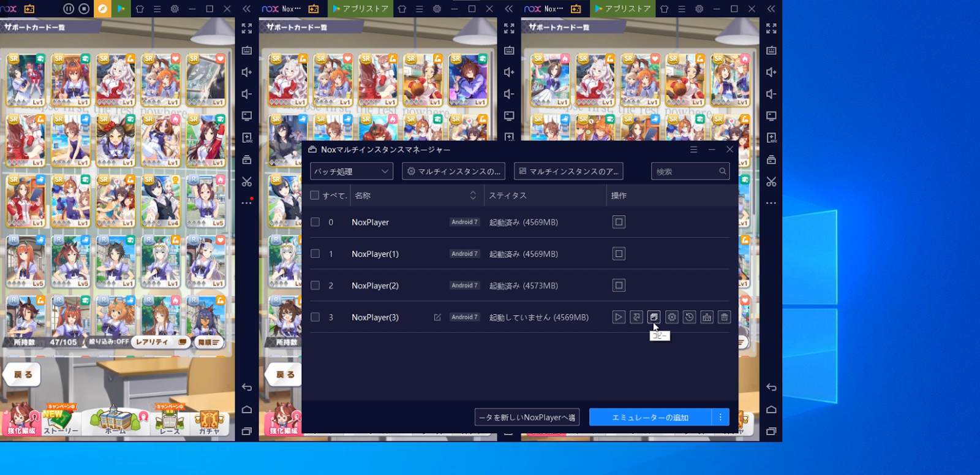Select first SR support card in rightmost game

[550, 80]
